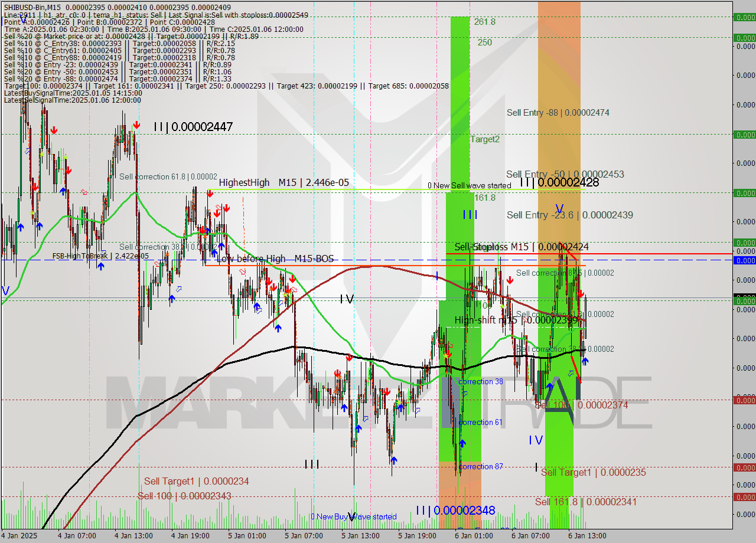
Task: Click the '6 Jan 13:00' time axis label
Action: pos(587,536)
